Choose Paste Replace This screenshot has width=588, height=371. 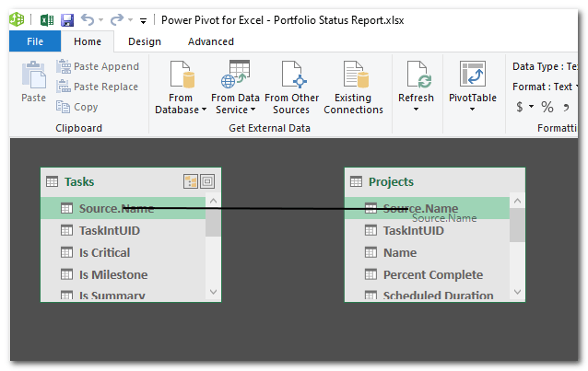coord(97,87)
